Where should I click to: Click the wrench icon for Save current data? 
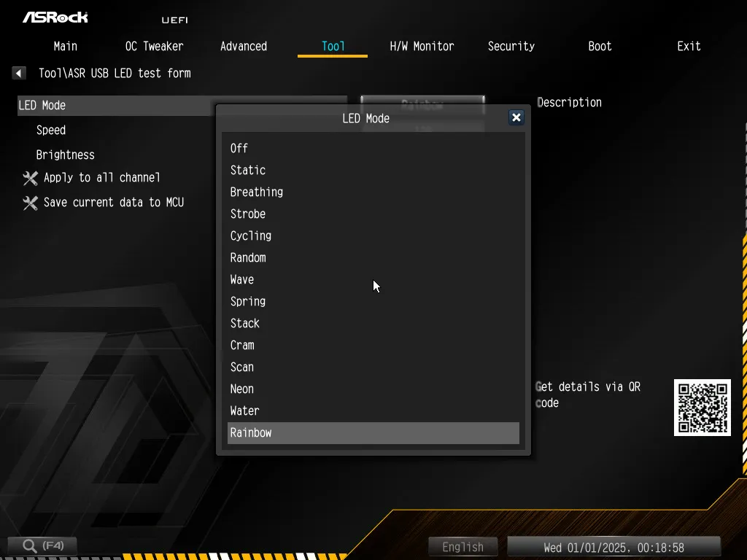coord(30,203)
